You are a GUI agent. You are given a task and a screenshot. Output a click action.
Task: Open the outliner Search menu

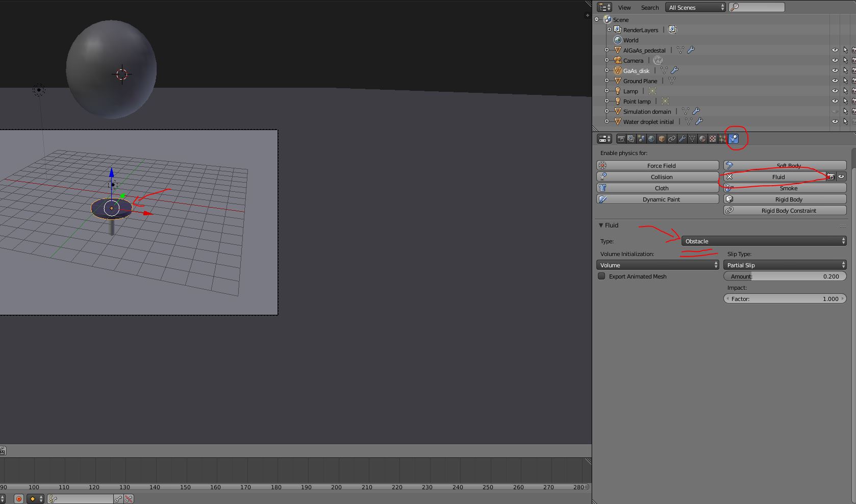pyautogui.click(x=649, y=7)
